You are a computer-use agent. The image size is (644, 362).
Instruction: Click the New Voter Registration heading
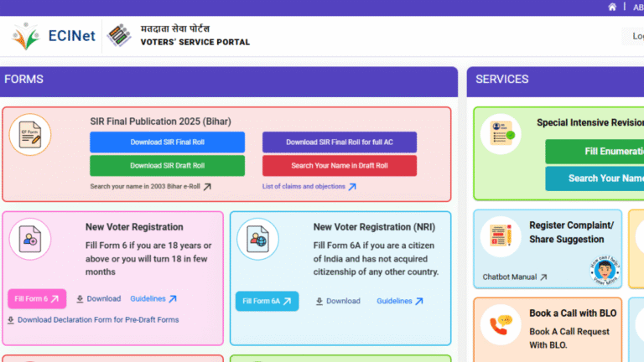click(x=134, y=227)
